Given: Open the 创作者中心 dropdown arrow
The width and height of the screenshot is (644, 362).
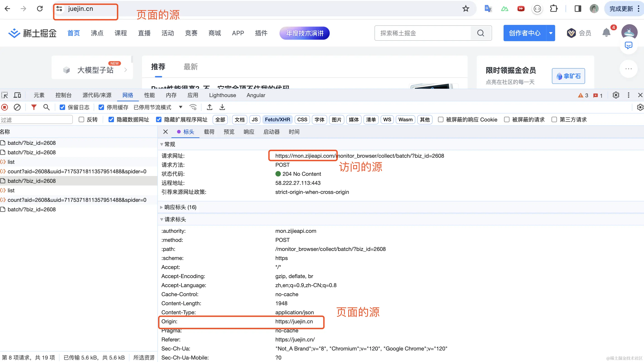Looking at the screenshot, I should coord(551,33).
